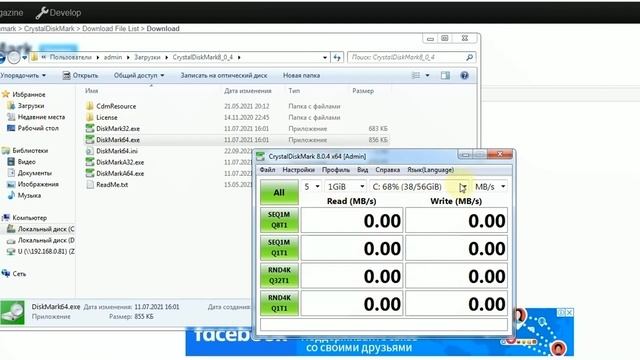Viewport: 640px width, 360px height.
Task: Sort by the Имя column header
Action: click(x=91, y=91)
